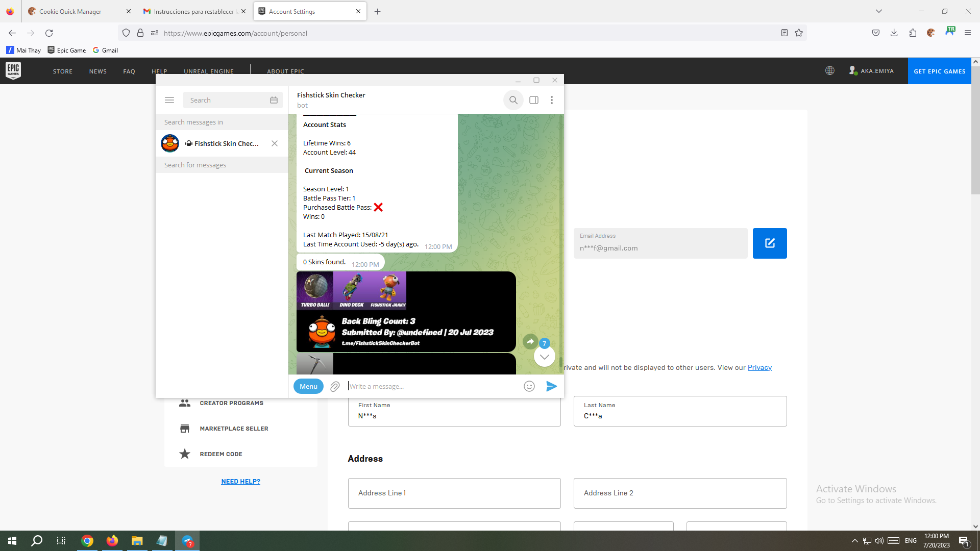Open Mai Thay bookmark
This screenshot has height=551, width=980.
(x=23, y=50)
